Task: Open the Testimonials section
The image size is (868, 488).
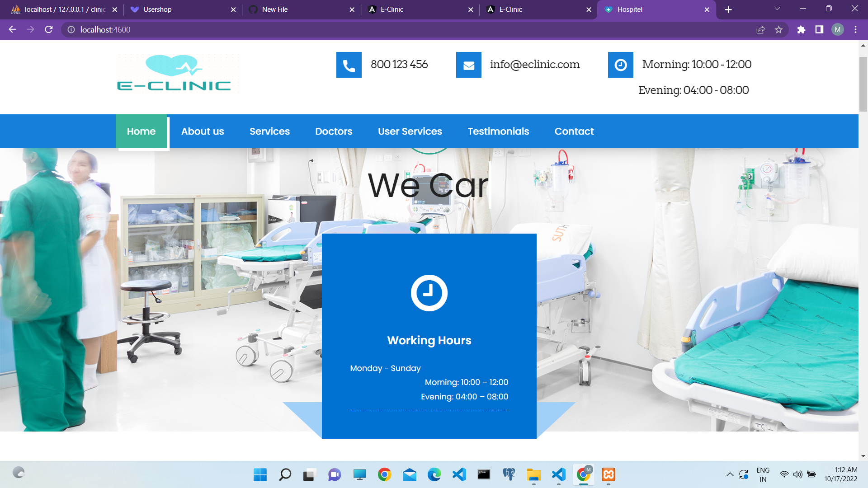Action: (x=498, y=131)
